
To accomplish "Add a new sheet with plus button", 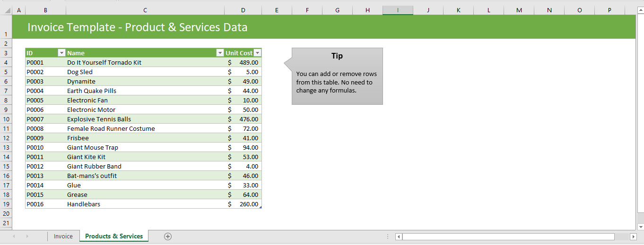I will pos(167,237).
